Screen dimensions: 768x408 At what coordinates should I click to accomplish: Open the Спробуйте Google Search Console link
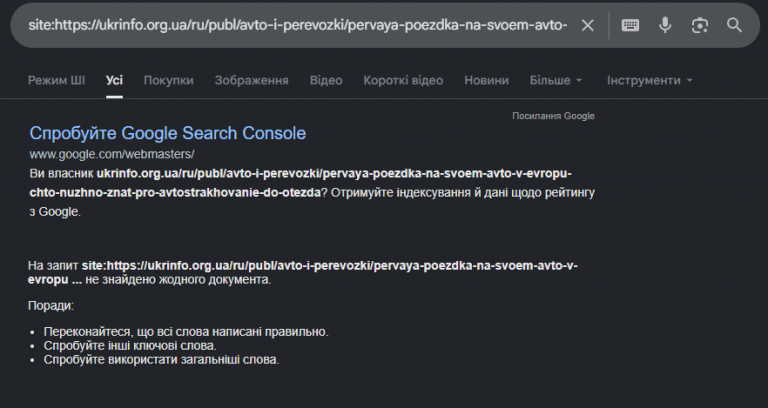tap(168, 133)
